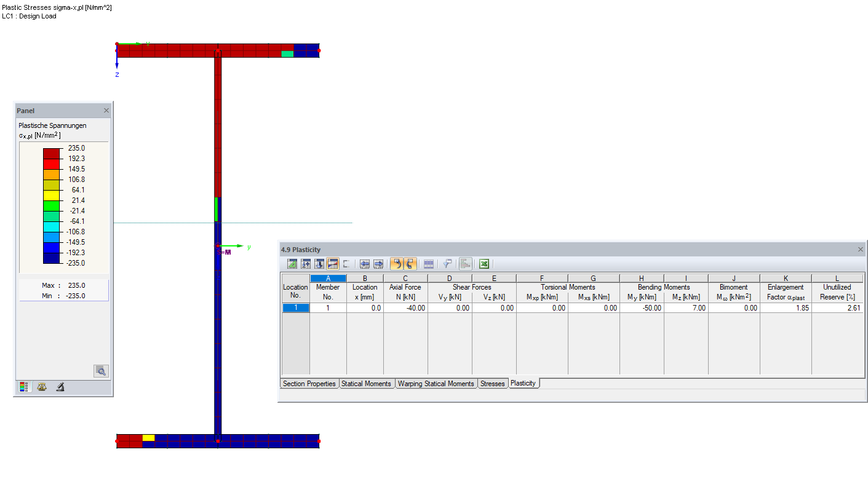
Task: Select the blue Location No. row 1 header
Action: [x=295, y=308]
